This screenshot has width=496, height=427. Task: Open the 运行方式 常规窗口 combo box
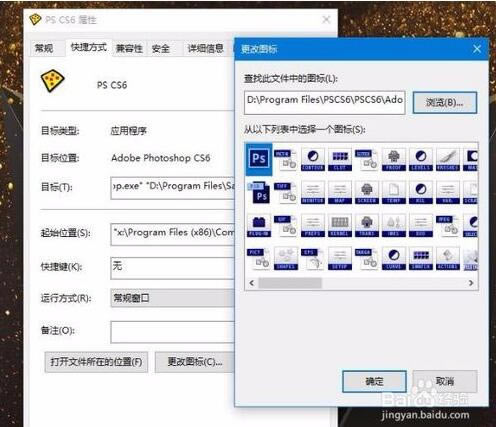172,298
